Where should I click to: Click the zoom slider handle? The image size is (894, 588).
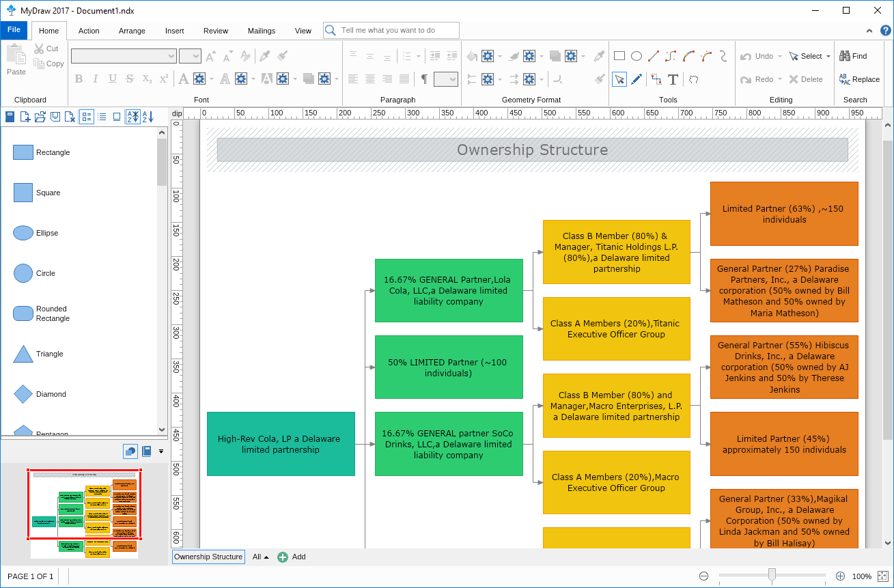coord(772,575)
